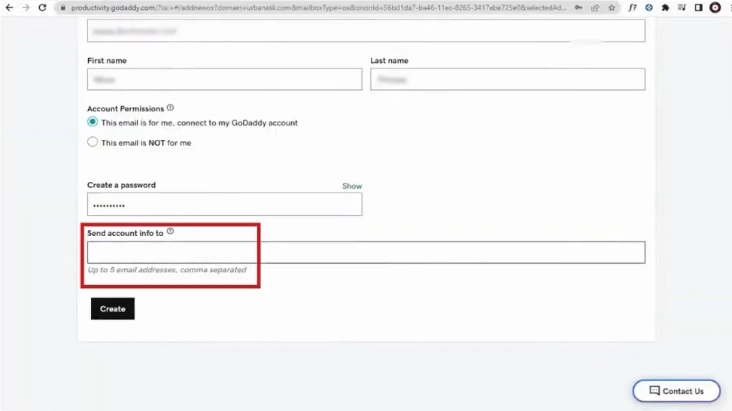
Task: Click the blue circular extension icon
Action: (x=649, y=7)
